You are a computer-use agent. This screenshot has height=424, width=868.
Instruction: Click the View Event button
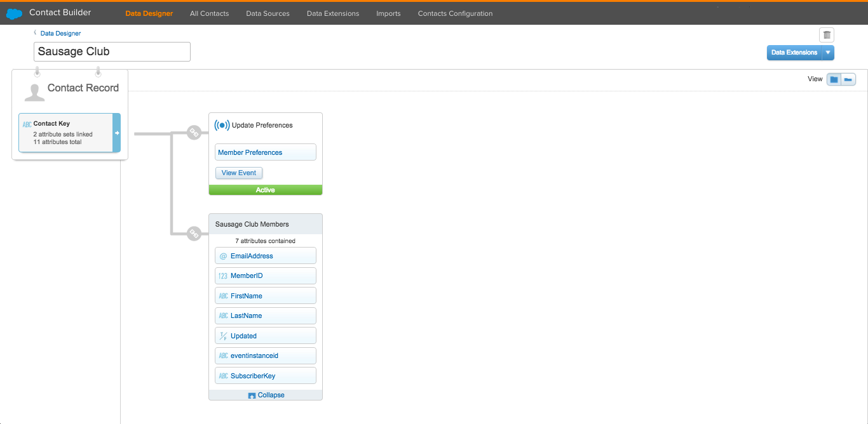pyautogui.click(x=239, y=173)
